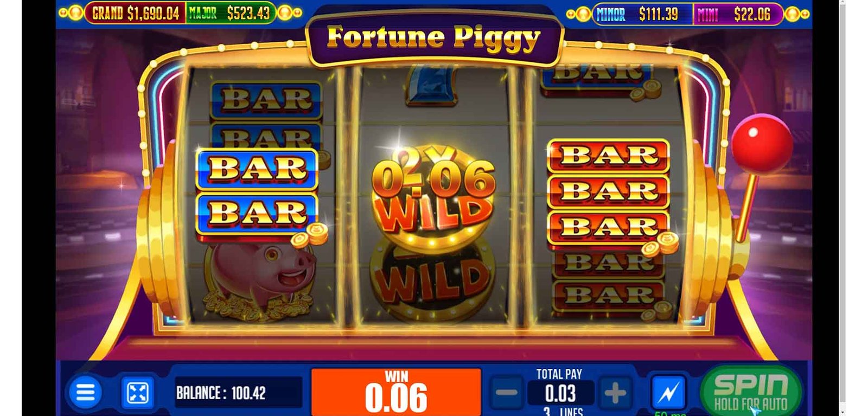This screenshot has width=868, height=416.
Task: Click the Balance display field
Action: point(238,393)
